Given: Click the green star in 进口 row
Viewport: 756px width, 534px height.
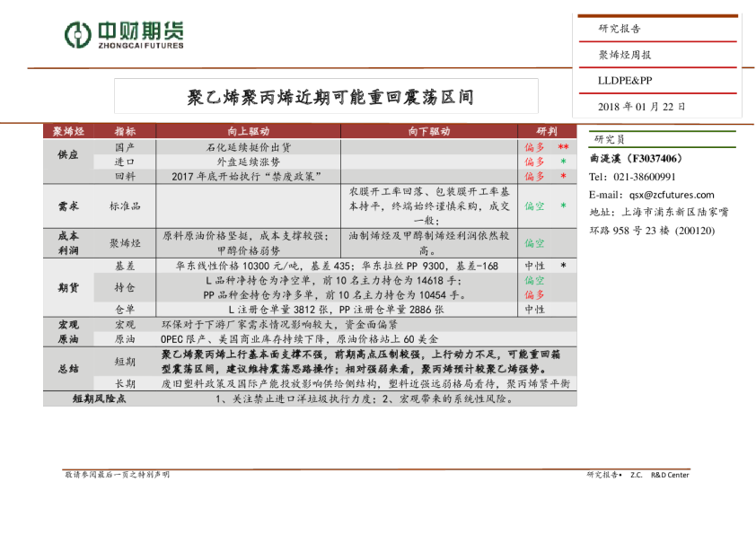Looking at the screenshot, I should point(563,162).
